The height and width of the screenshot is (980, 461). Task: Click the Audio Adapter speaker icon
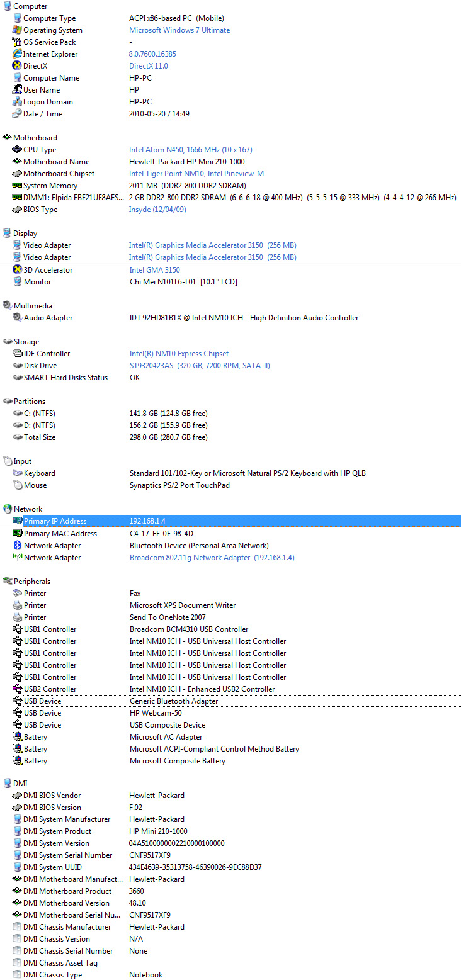click(17, 318)
